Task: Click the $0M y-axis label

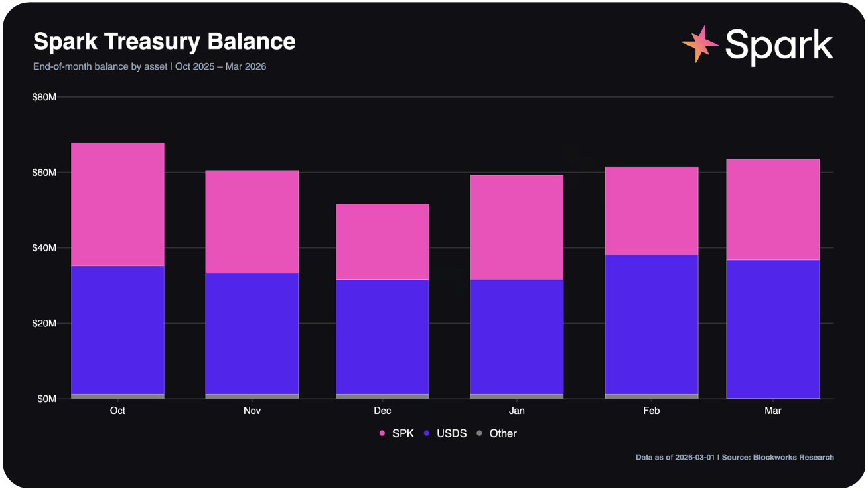Action: 47,399
